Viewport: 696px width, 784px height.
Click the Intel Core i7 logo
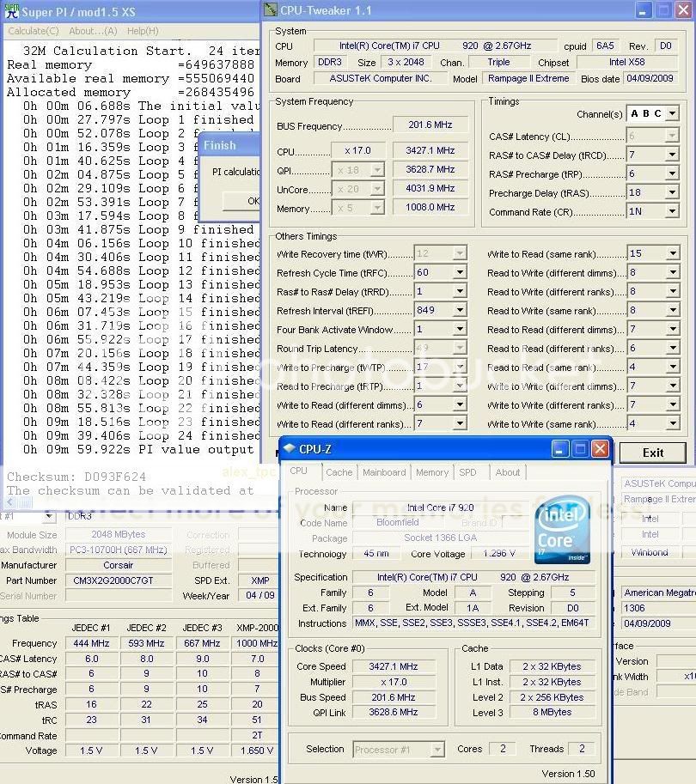point(563,530)
